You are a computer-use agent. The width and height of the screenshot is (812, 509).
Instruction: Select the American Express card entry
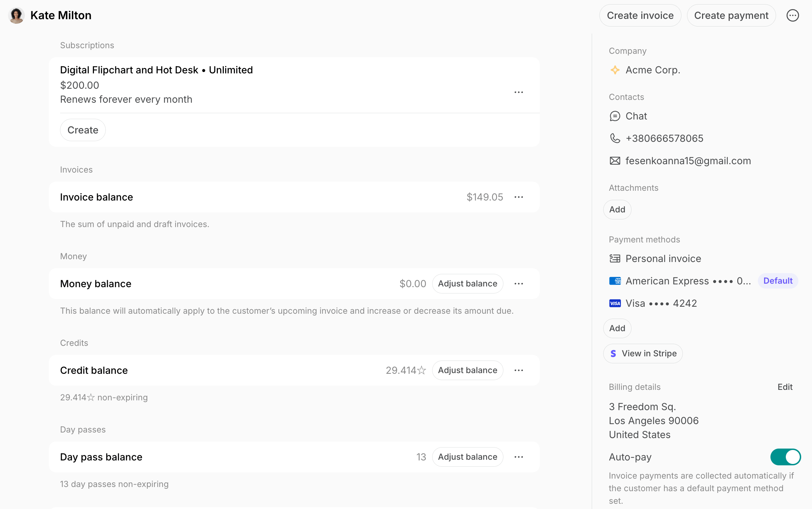click(688, 281)
